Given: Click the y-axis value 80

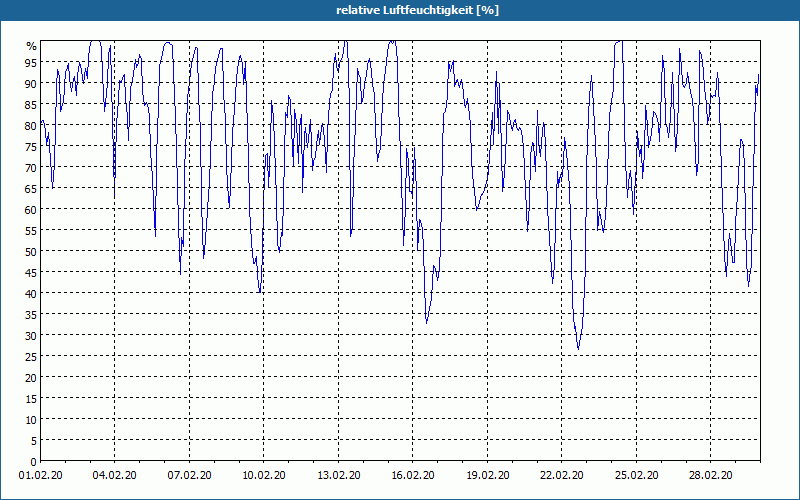Looking at the screenshot, I should click(x=31, y=126).
